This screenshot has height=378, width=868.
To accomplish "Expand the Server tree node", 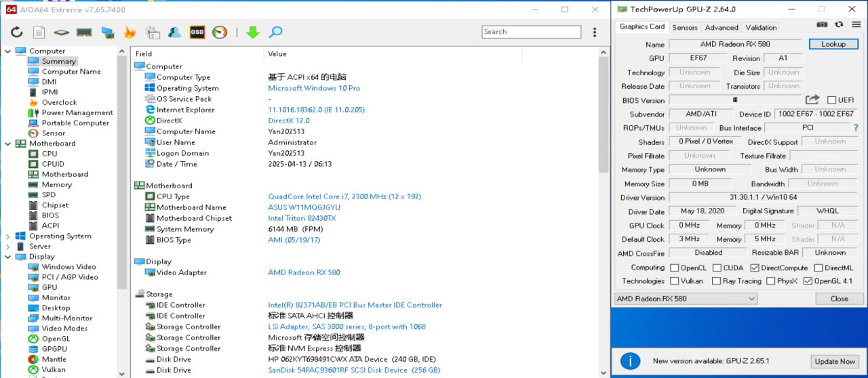I will click(8, 247).
